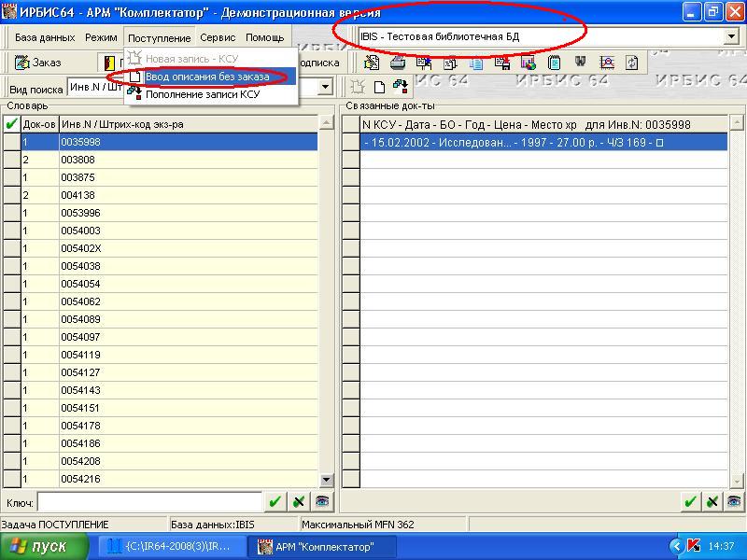Click the пуск Start button
The width and height of the screenshot is (747, 560).
pyautogui.click(x=44, y=546)
